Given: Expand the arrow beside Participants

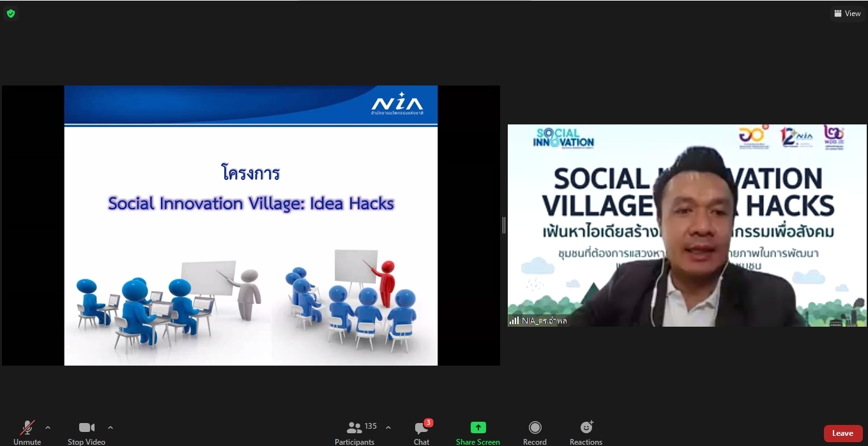Looking at the screenshot, I should coord(388,427).
